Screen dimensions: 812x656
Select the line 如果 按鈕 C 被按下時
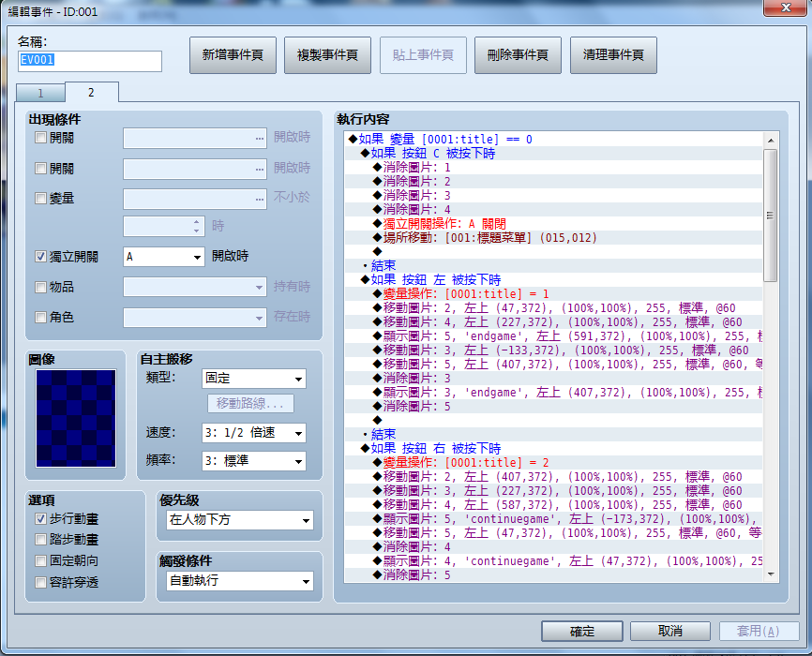coord(554,154)
